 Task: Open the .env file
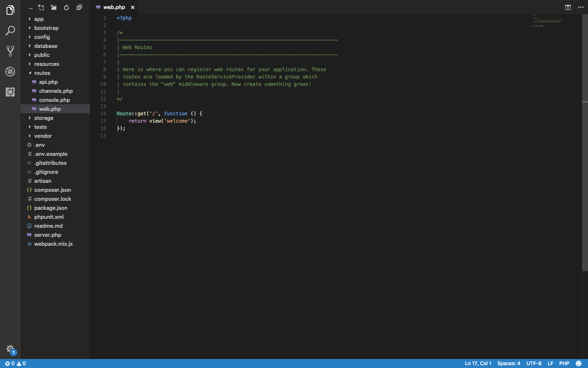pyautogui.click(x=55, y=145)
